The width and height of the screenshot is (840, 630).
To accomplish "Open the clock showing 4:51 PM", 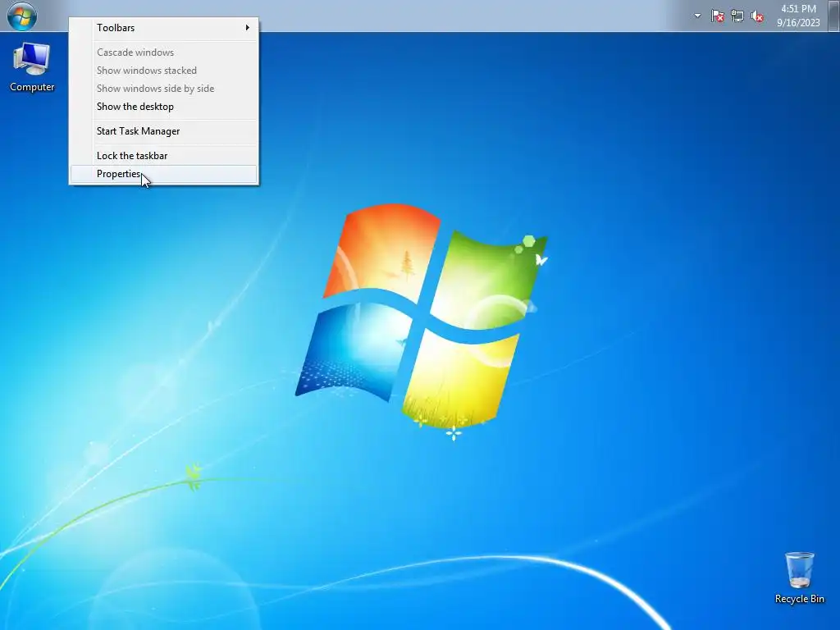I will click(x=798, y=9).
